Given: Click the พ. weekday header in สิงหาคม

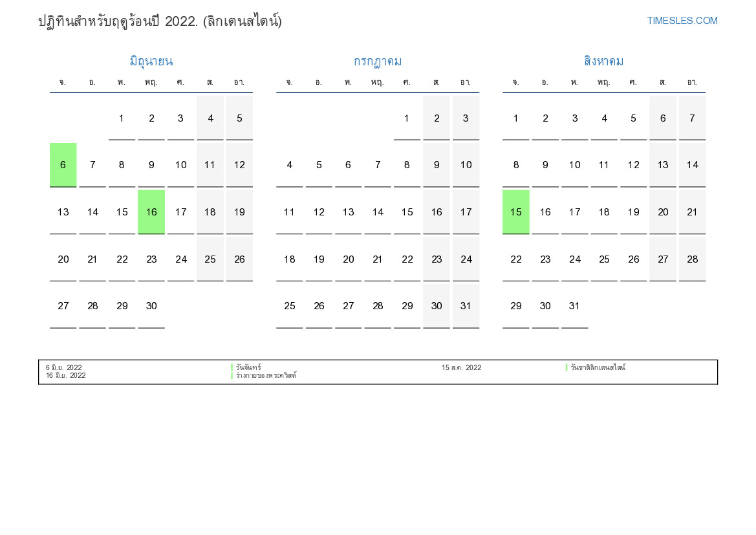Looking at the screenshot, I should click(574, 83).
